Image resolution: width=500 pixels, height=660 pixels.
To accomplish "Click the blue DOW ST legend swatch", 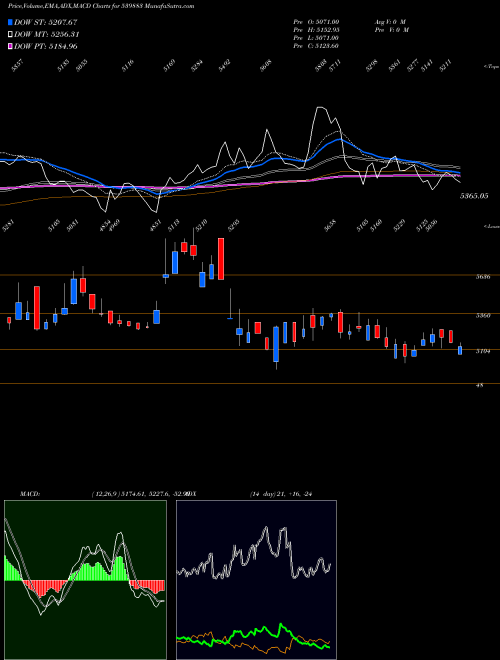I will (11, 22).
